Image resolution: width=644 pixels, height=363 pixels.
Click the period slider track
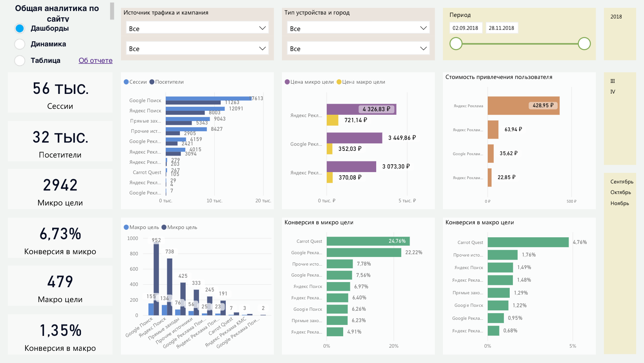point(520,44)
